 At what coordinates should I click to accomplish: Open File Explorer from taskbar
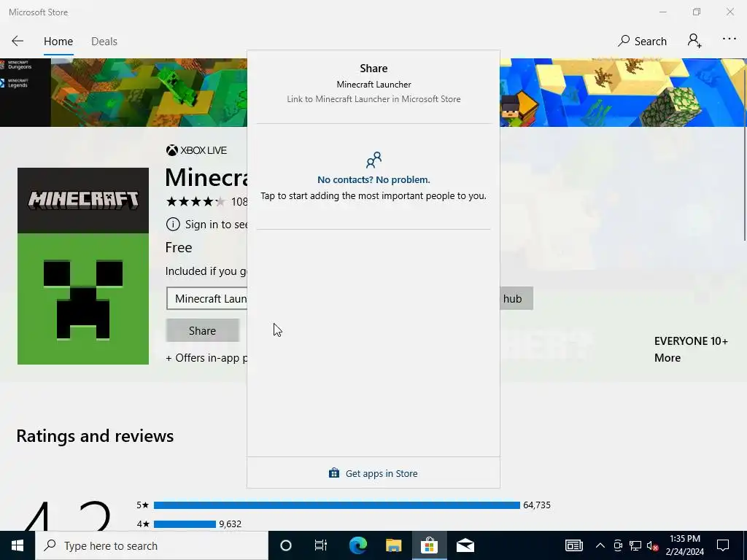tap(393, 545)
